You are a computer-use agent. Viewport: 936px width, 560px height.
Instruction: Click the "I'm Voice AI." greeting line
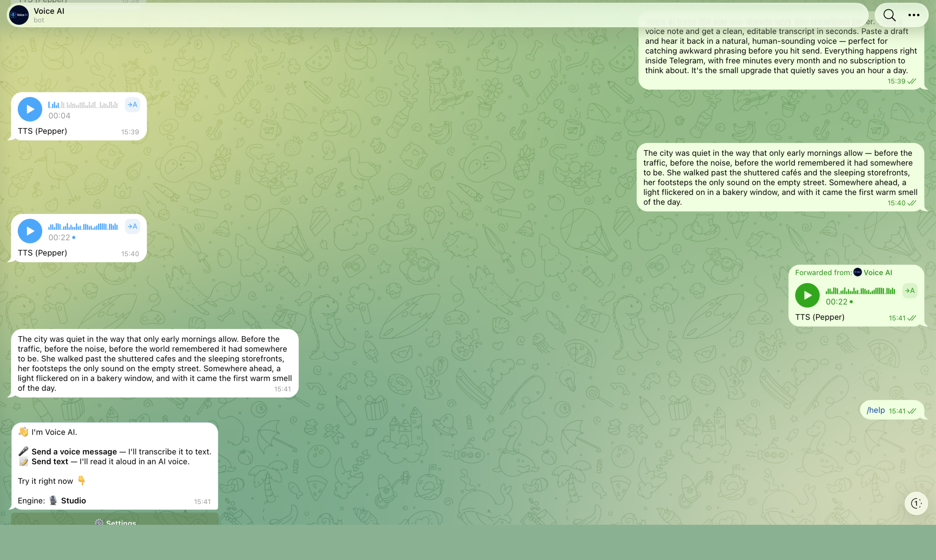point(48,432)
